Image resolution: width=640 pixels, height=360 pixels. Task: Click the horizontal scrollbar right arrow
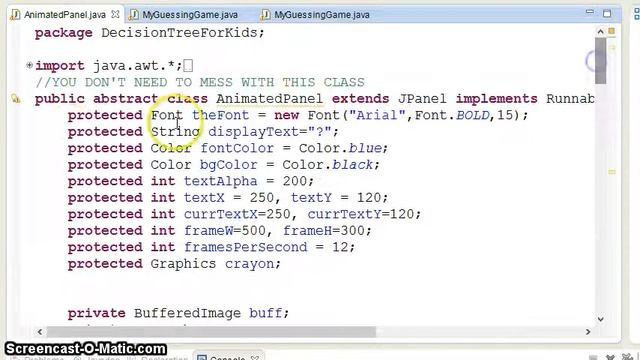588,332
